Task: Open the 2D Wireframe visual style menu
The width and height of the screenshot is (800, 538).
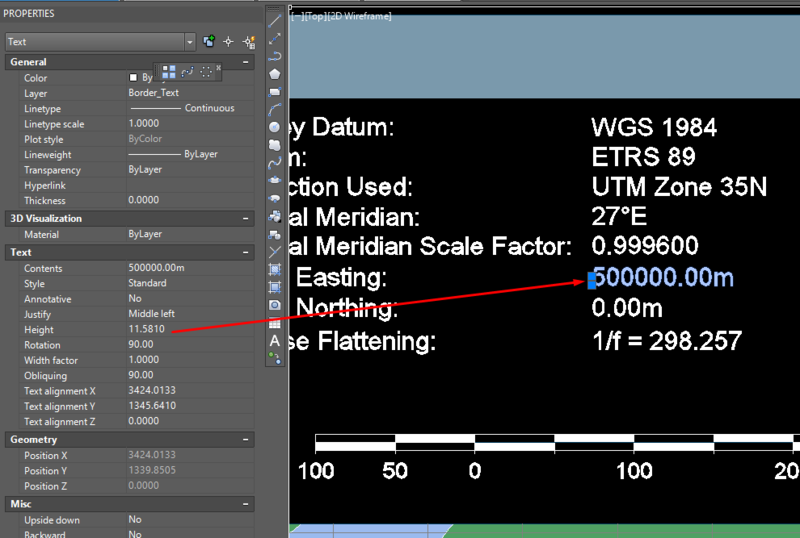Action: tap(359, 16)
